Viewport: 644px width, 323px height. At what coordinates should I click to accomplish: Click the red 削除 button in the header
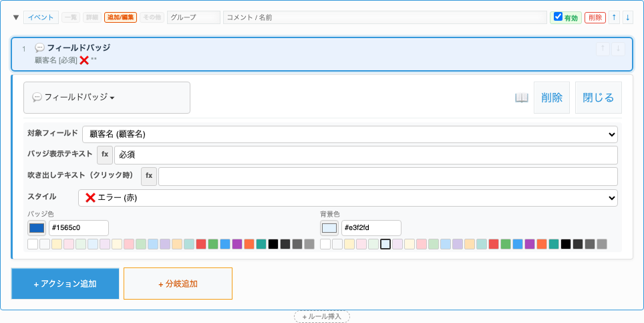(x=595, y=17)
